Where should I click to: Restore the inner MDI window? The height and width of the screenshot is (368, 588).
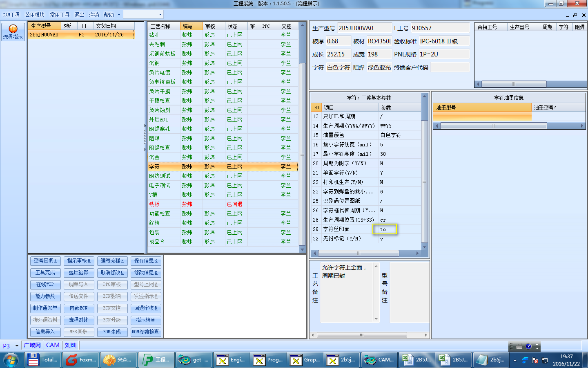click(575, 15)
